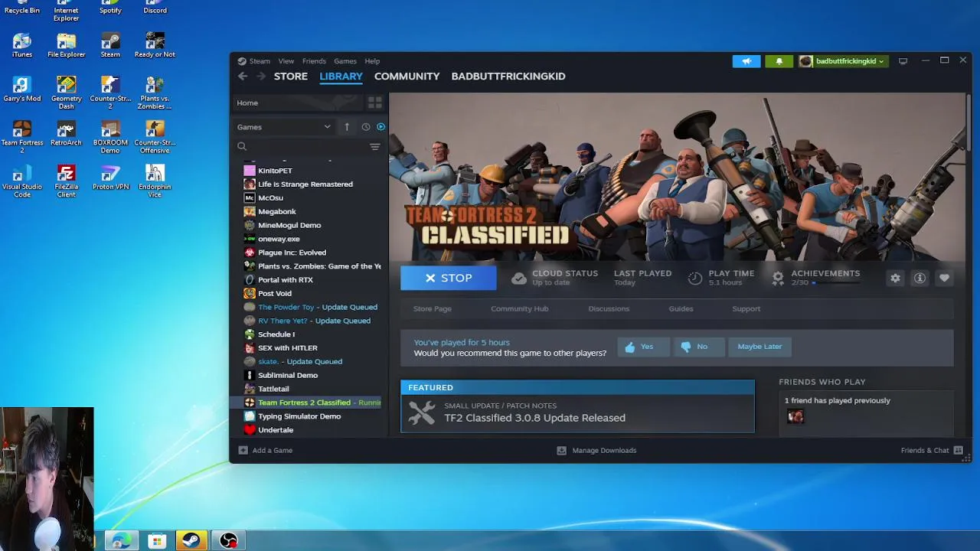The height and width of the screenshot is (551, 980).
Task: Open the Games menu
Action: point(345,61)
